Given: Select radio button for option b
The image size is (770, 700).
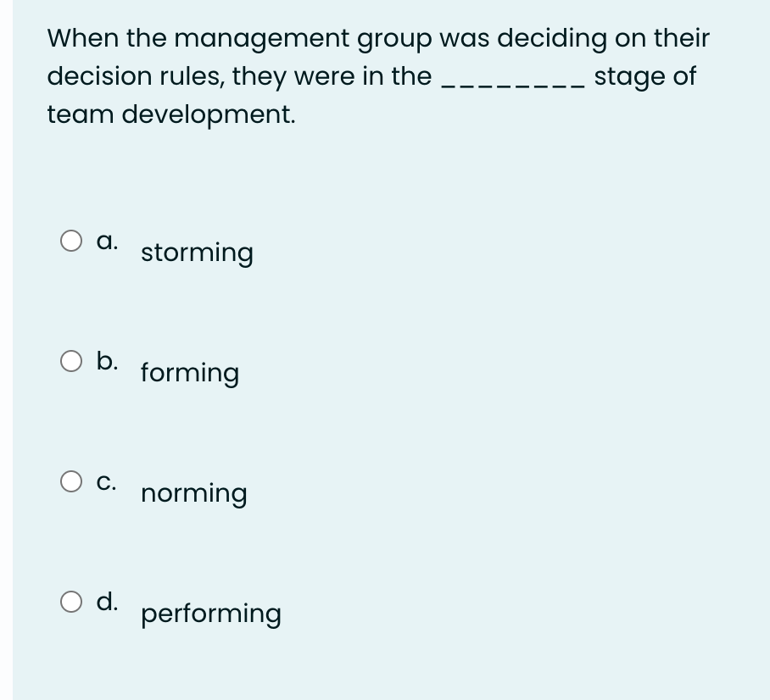Looking at the screenshot, I should point(72,362).
